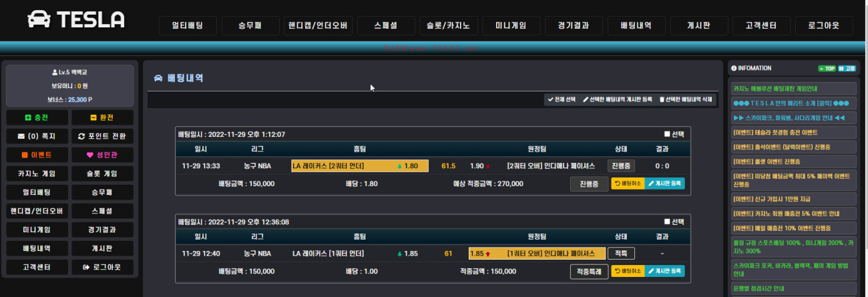Click the TESLA car logo
868x297 pixels.
tap(75, 19)
